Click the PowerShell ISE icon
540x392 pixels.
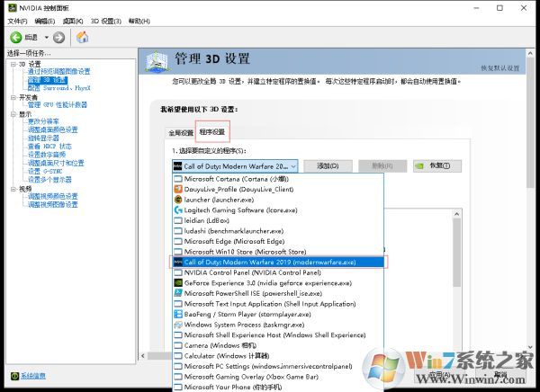[x=178, y=293]
